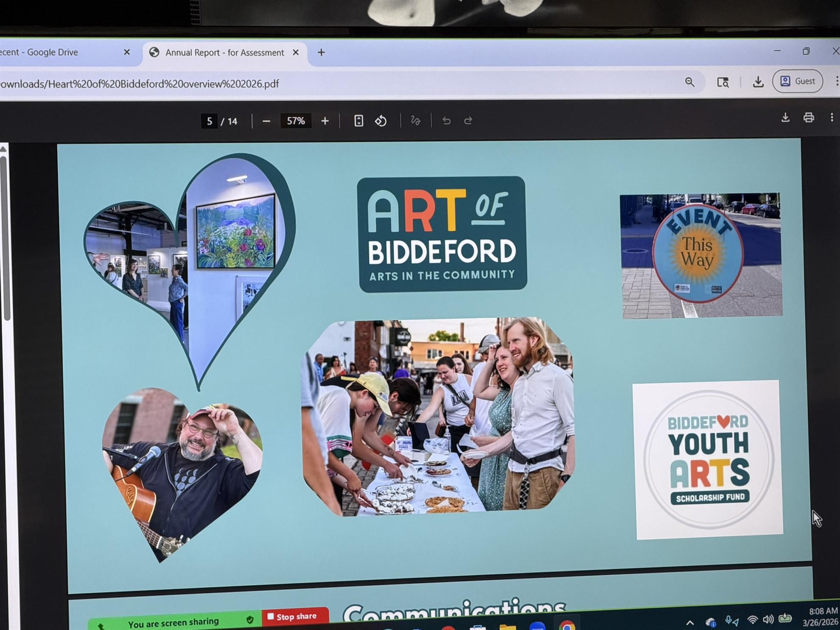This screenshot has height=630, width=840.
Task: Open Chrome's three-dot menu
Action: click(x=836, y=81)
